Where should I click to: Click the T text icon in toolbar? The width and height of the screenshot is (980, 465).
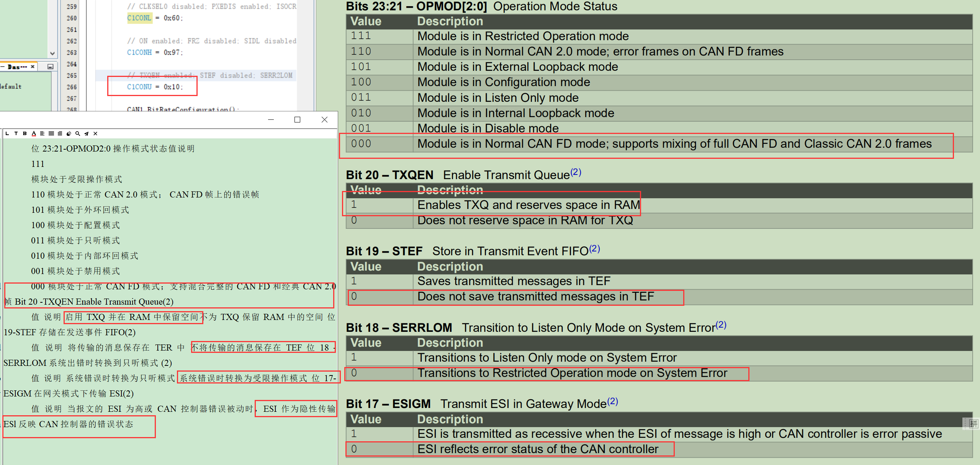point(16,134)
